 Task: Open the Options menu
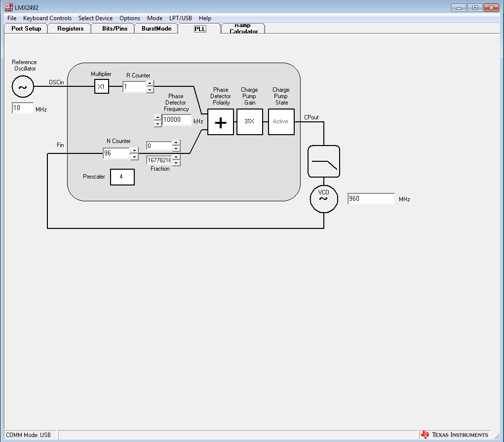point(130,18)
